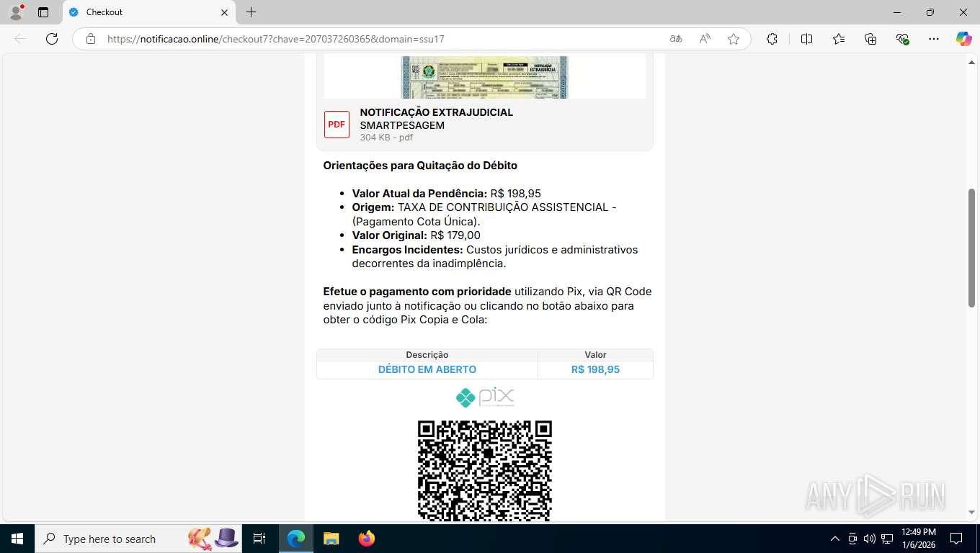Click the Descrição column header
This screenshot has height=553, width=980.
[x=427, y=355]
